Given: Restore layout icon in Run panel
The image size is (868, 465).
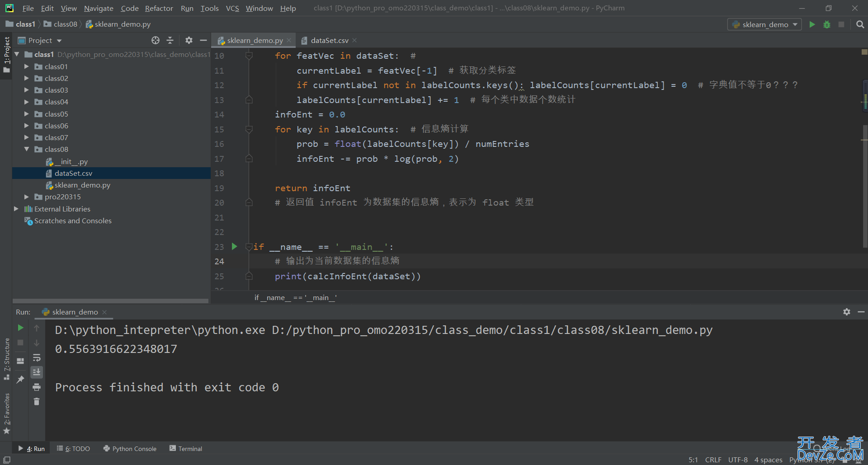Looking at the screenshot, I should 20,361.
